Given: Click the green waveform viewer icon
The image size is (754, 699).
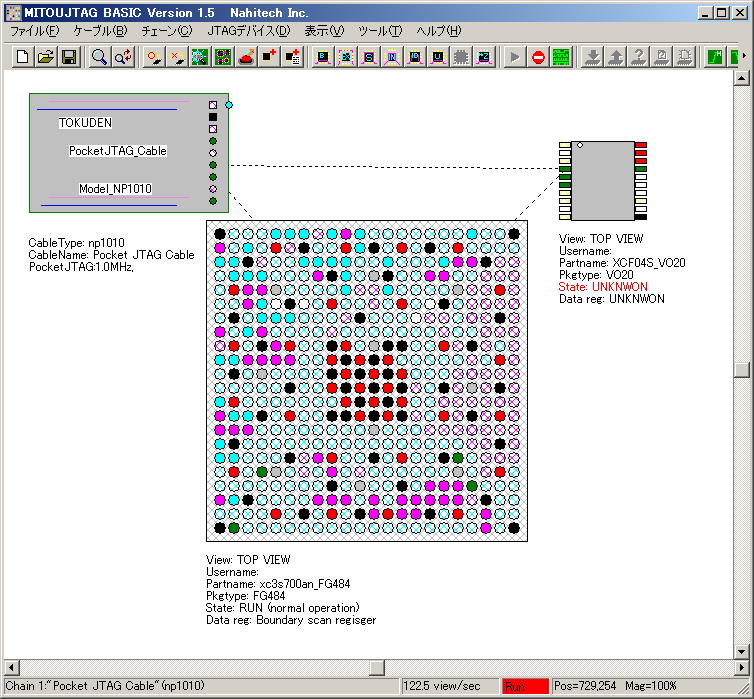Looking at the screenshot, I should 561,57.
